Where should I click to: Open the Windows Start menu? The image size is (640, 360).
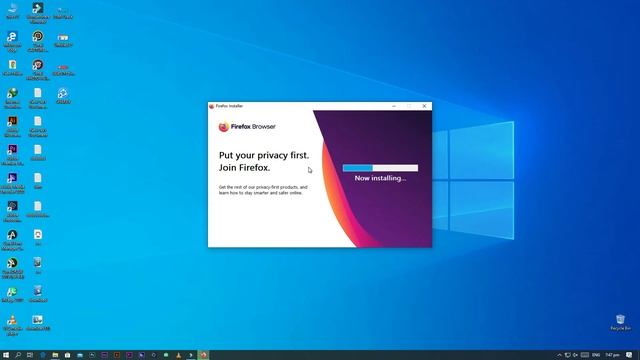pos(6,355)
